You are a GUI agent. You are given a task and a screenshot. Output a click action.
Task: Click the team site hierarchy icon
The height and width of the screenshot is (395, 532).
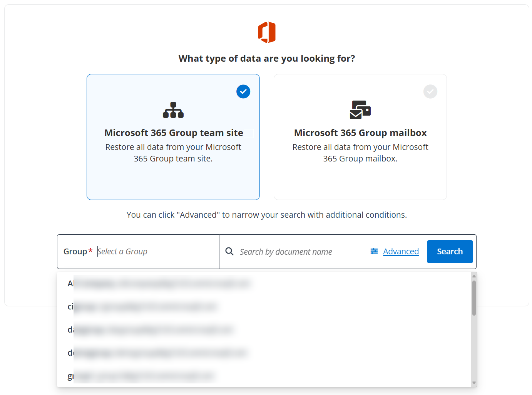coord(173,110)
